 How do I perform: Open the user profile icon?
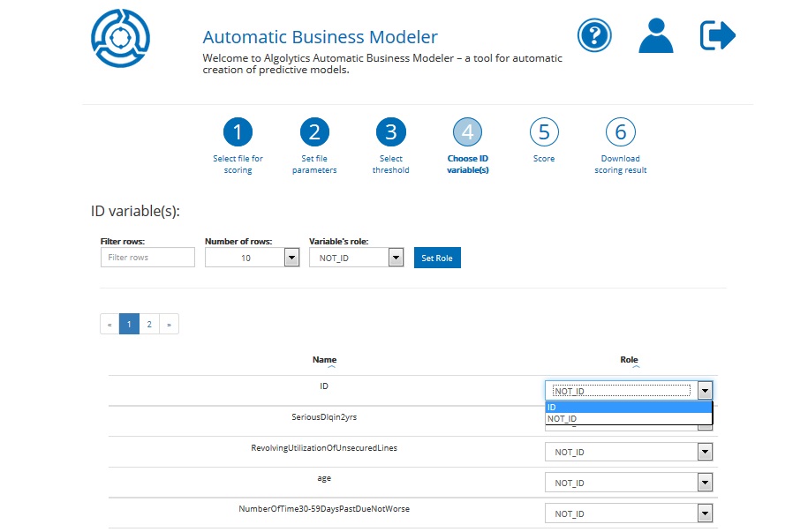coord(655,35)
